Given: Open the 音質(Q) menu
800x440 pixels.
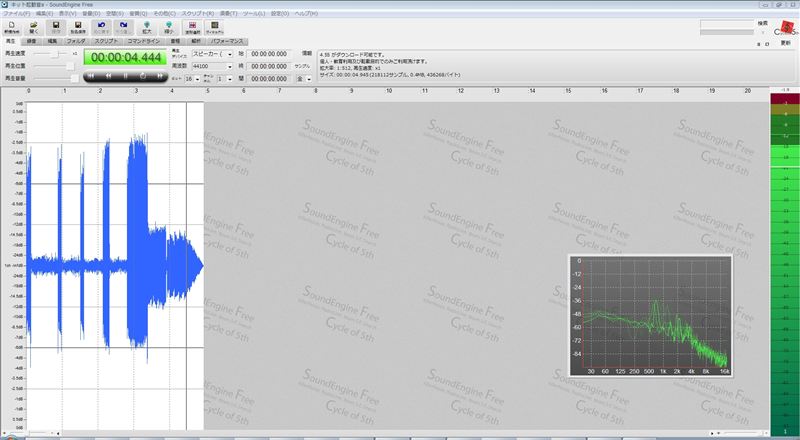Looking at the screenshot, I should click(138, 14).
